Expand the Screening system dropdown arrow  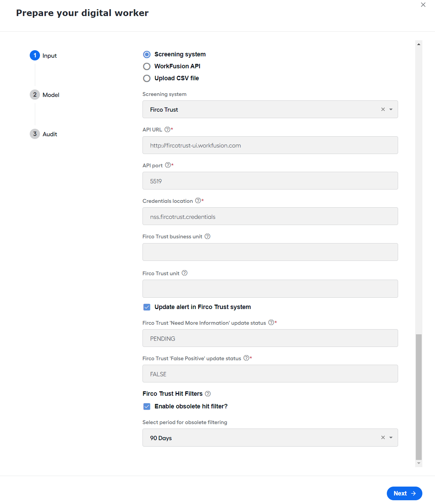[391, 109]
